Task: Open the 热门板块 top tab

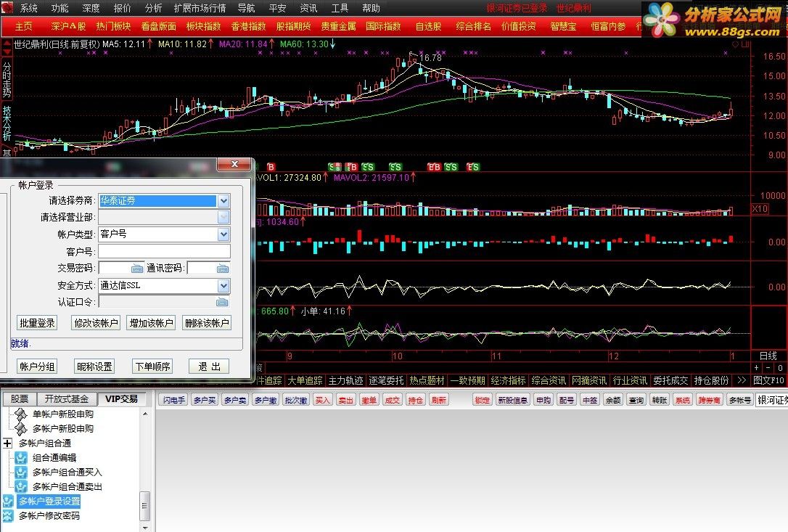Action: pos(114,26)
